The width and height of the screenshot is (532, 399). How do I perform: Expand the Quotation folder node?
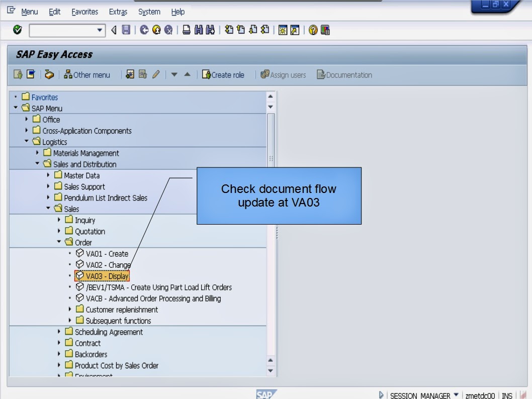(x=59, y=231)
